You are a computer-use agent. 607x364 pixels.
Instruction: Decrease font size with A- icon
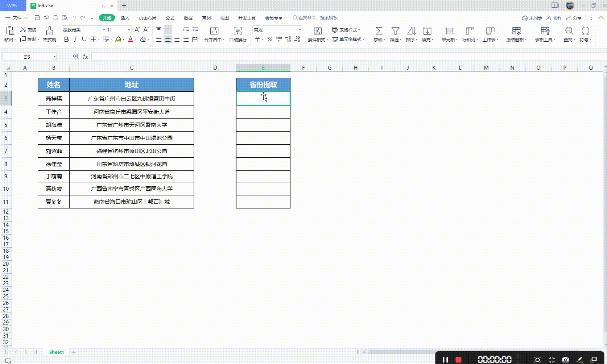coord(146,30)
